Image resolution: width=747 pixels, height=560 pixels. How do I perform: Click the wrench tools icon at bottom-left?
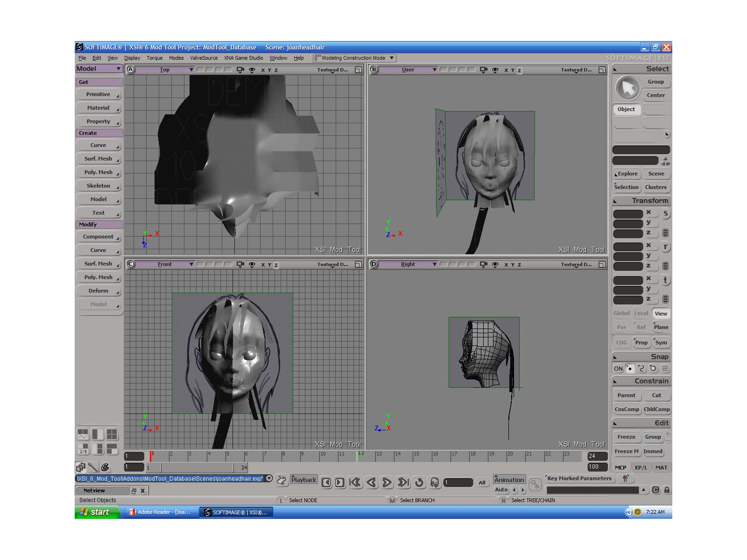pos(93,467)
